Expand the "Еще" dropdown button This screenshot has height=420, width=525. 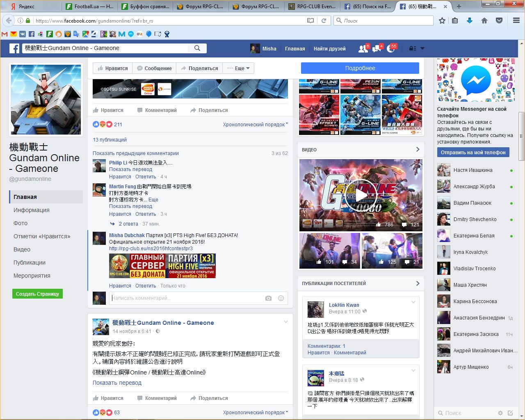[239, 68]
